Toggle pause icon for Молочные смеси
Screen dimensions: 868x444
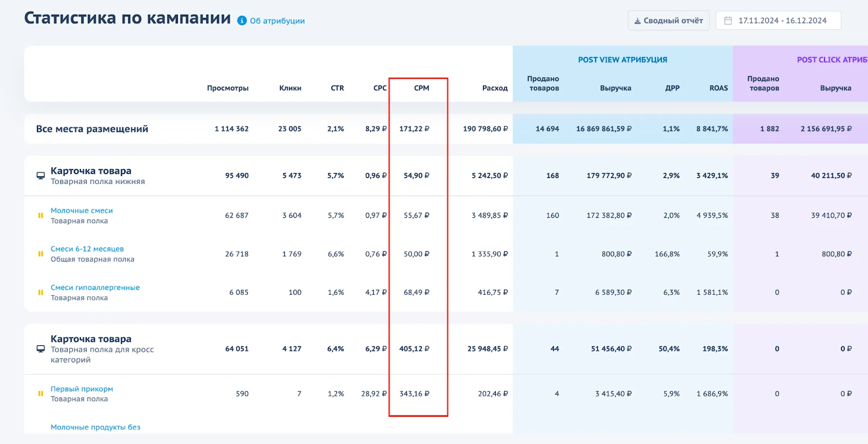41,215
